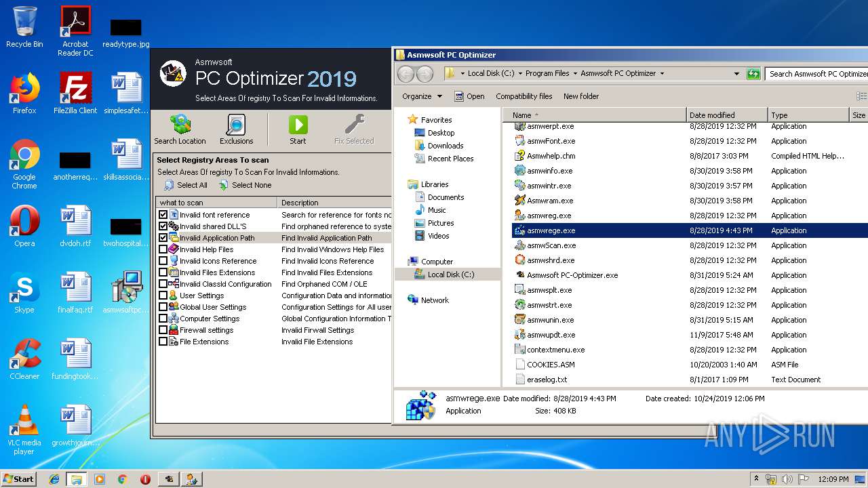The height and width of the screenshot is (488, 868).
Task: Select Asmwhelp.chm file icon
Action: [x=520, y=156]
